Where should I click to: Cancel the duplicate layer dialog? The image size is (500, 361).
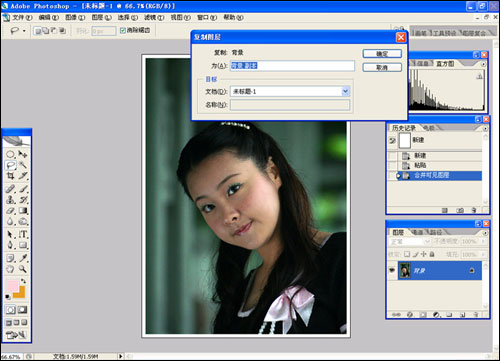click(382, 68)
